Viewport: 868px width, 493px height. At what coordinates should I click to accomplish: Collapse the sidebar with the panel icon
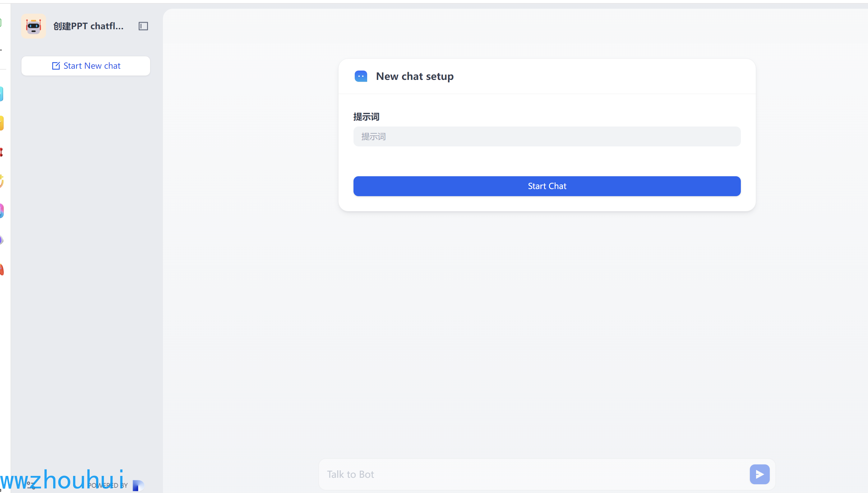[x=143, y=26]
